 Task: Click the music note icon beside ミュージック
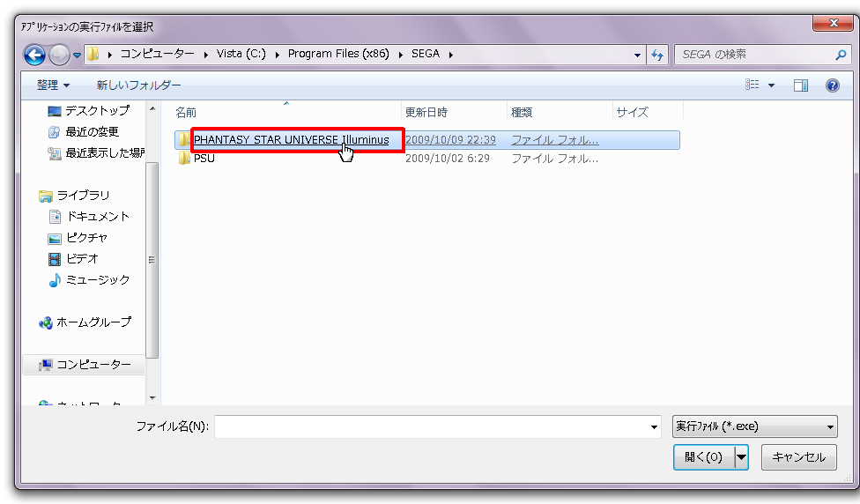click(55, 280)
